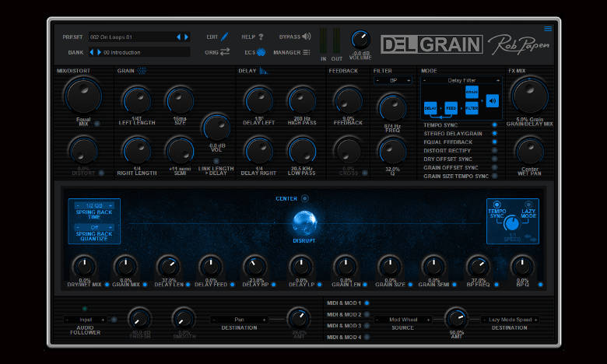Open the preset Manager list icon
607x364 pixels.
click(306, 52)
